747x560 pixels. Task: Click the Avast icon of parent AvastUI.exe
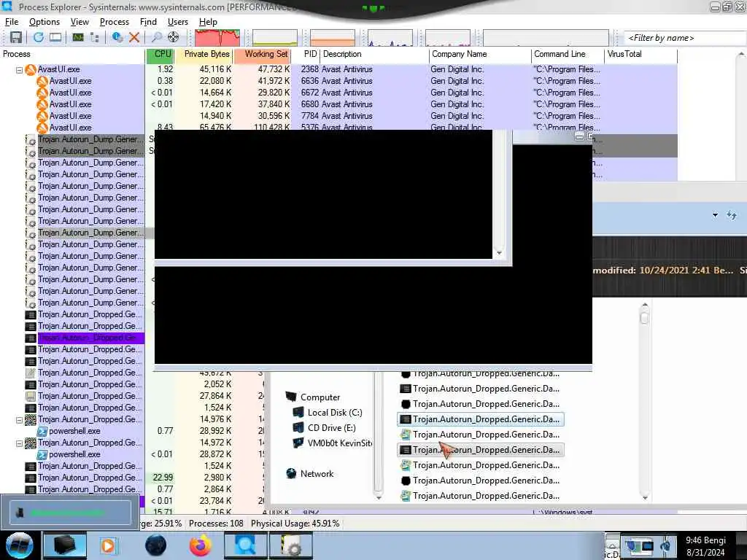pos(31,69)
